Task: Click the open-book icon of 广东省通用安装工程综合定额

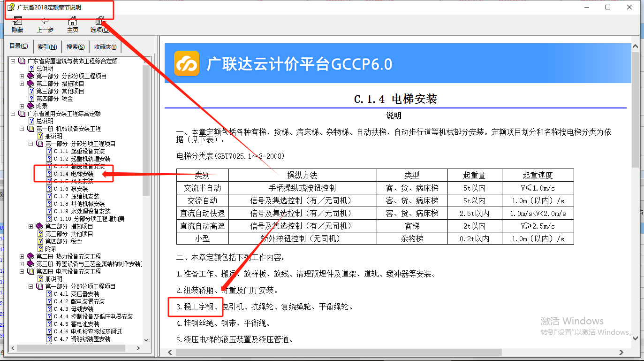Action: click(x=22, y=114)
